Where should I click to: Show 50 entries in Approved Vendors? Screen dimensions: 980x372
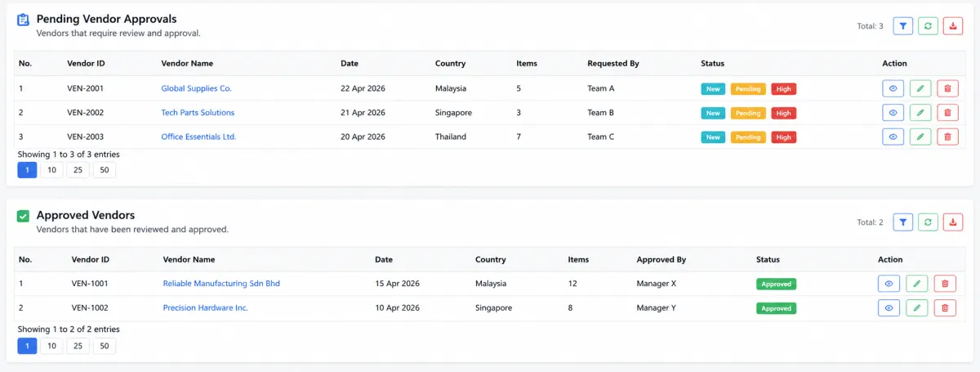coord(104,346)
